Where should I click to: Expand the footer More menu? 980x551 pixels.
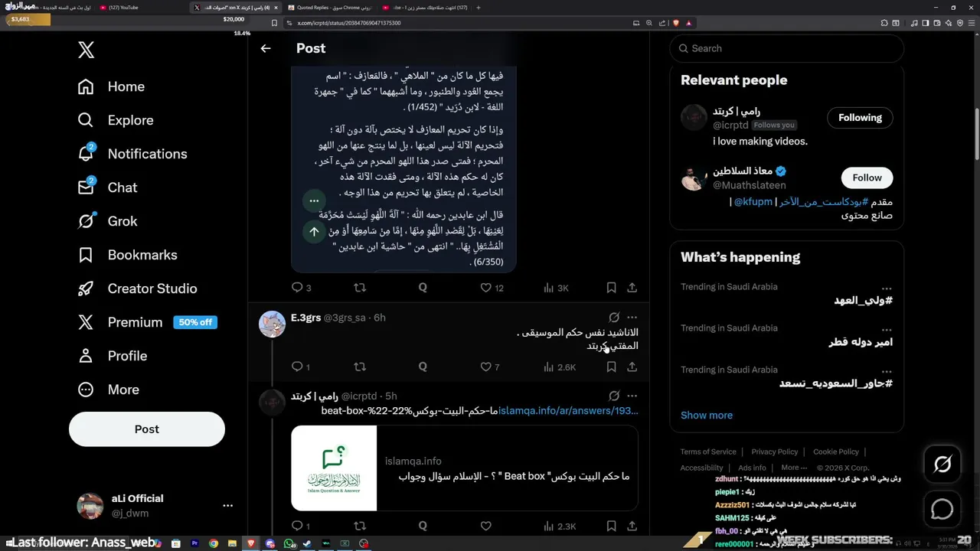(794, 468)
